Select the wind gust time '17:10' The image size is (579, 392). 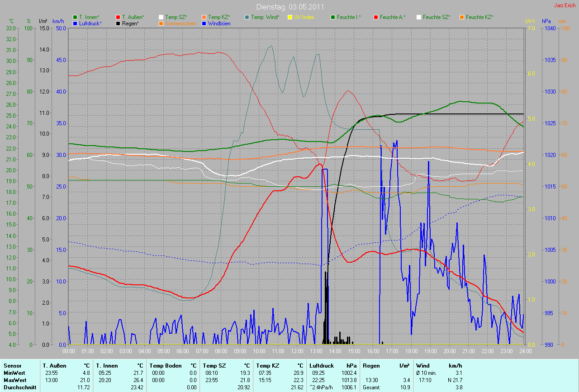point(425,380)
